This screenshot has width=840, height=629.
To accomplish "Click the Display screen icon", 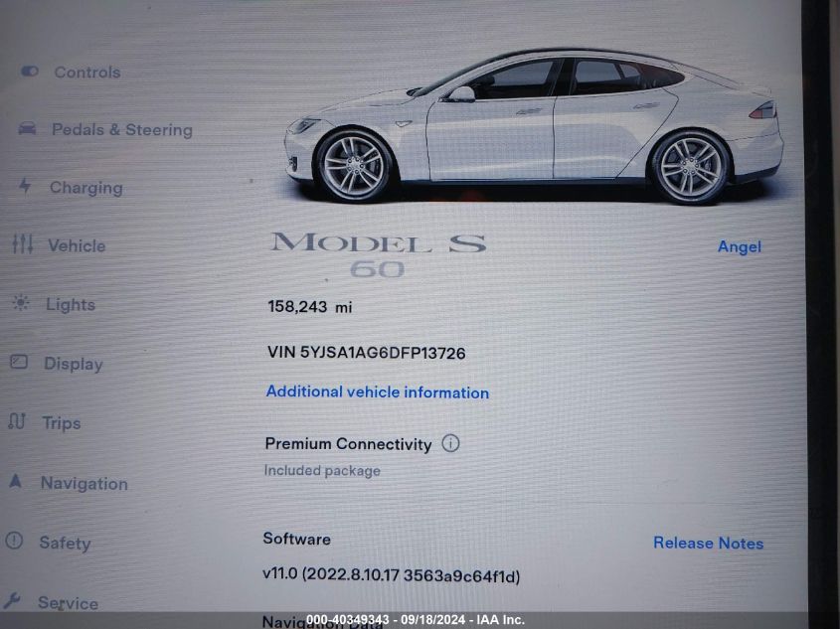I will pos(19,362).
